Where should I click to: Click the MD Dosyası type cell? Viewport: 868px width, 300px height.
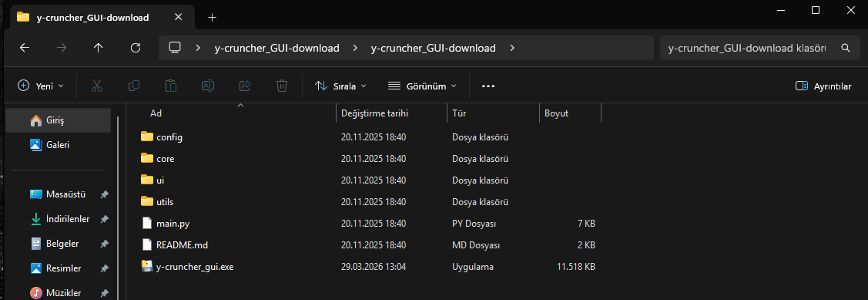pos(476,245)
